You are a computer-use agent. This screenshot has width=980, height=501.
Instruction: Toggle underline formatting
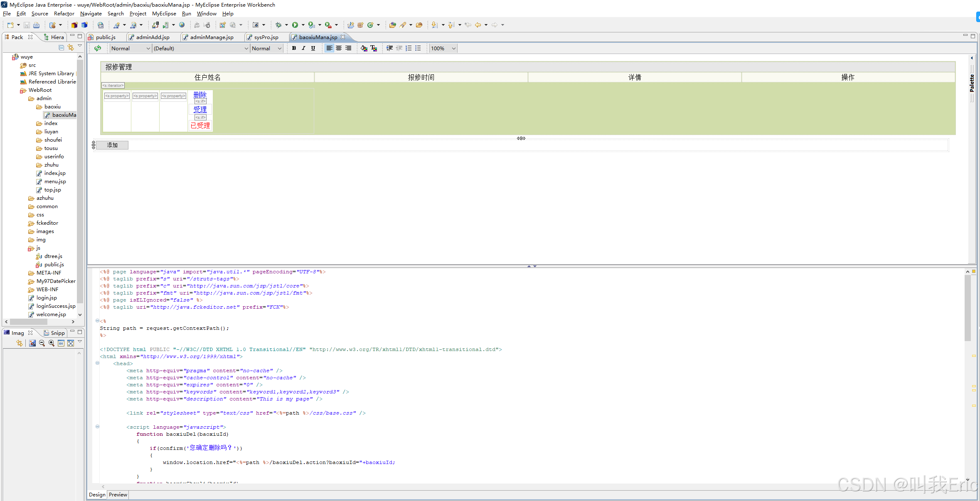[313, 48]
